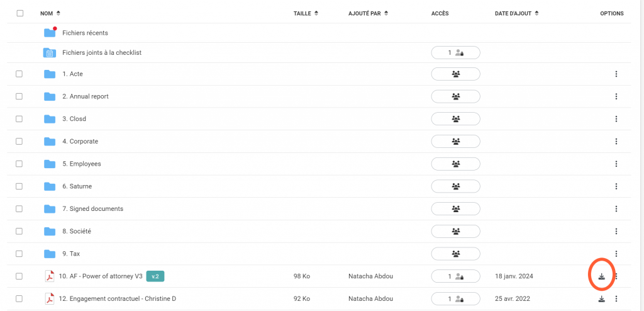Sort the list by Nom column
644x311 pixels.
[50, 13]
